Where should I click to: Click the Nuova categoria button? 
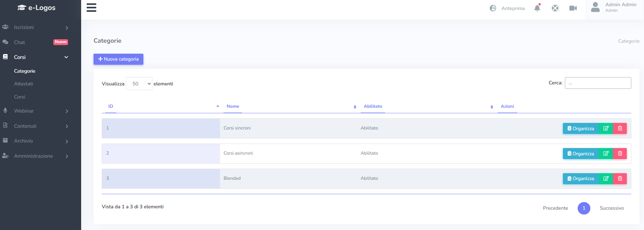coord(118,59)
